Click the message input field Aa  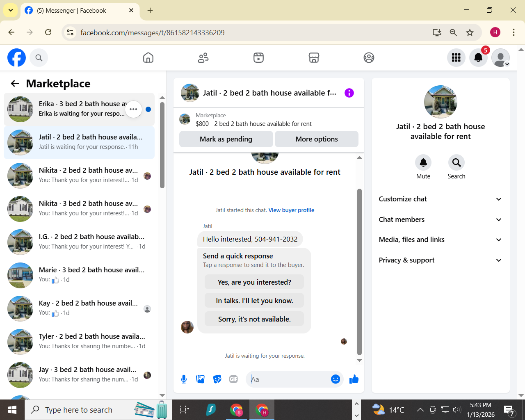[x=289, y=379]
